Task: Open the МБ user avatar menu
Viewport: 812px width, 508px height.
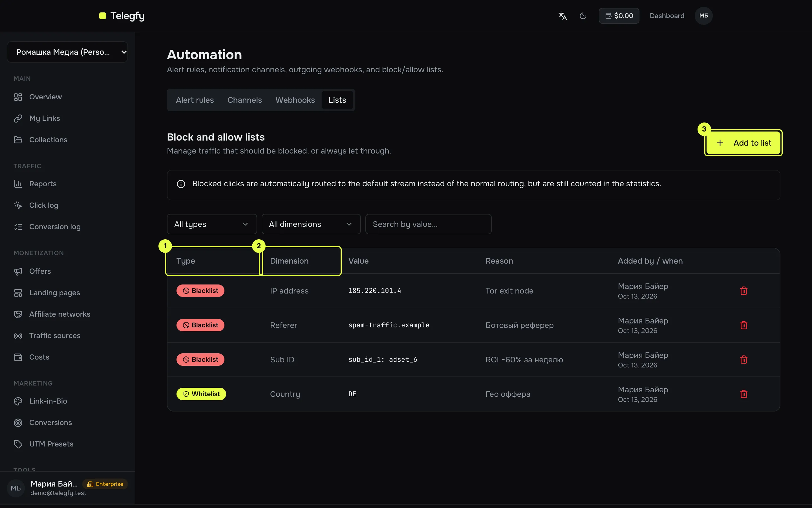Action: click(703, 16)
